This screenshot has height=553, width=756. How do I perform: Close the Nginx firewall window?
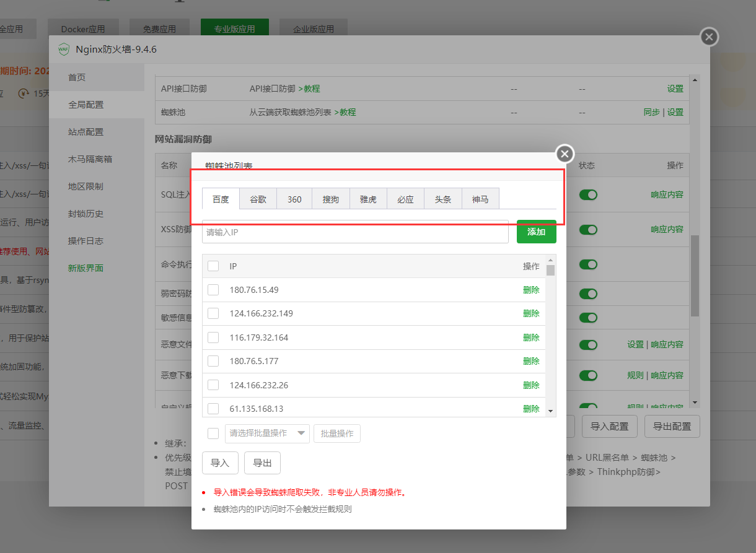coord(709,37)
